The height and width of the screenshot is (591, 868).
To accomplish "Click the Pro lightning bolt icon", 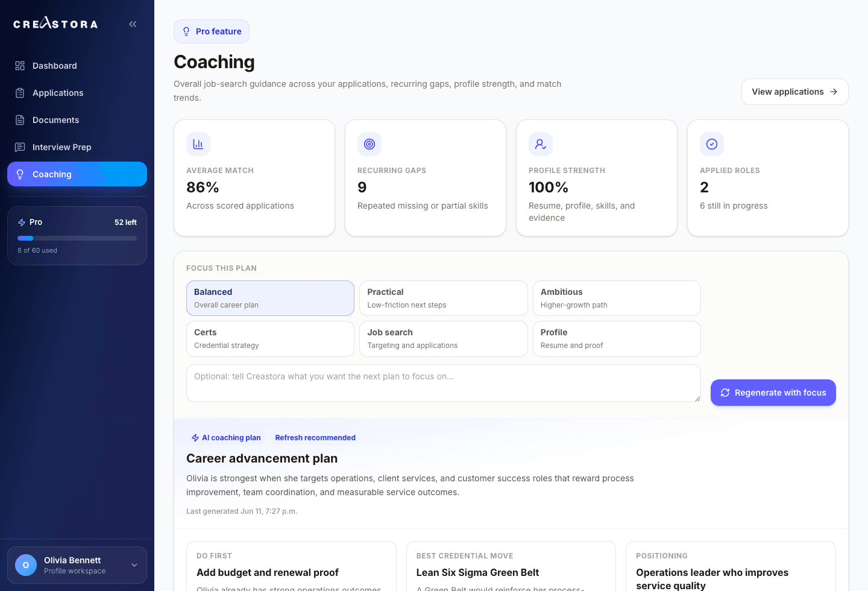I will click(22, 223).
